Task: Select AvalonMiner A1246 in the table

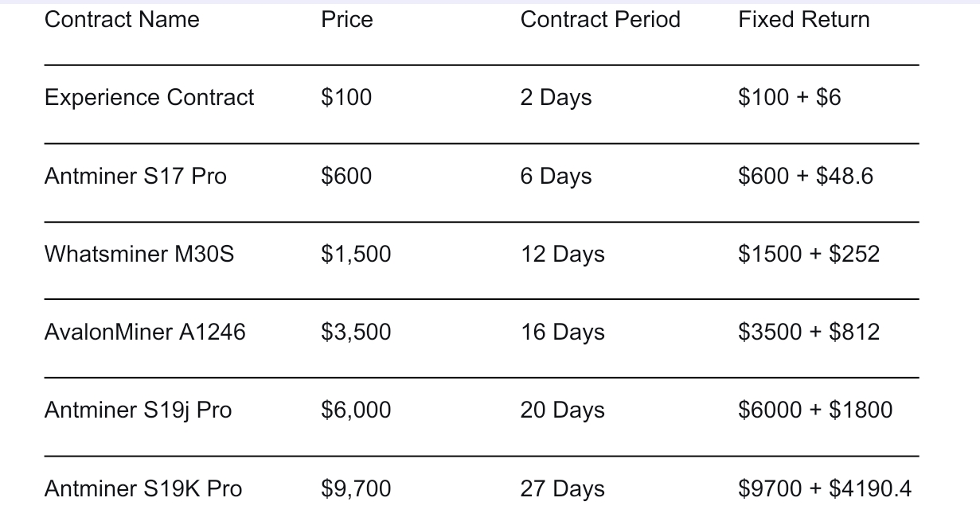Action: click(145, 332)
